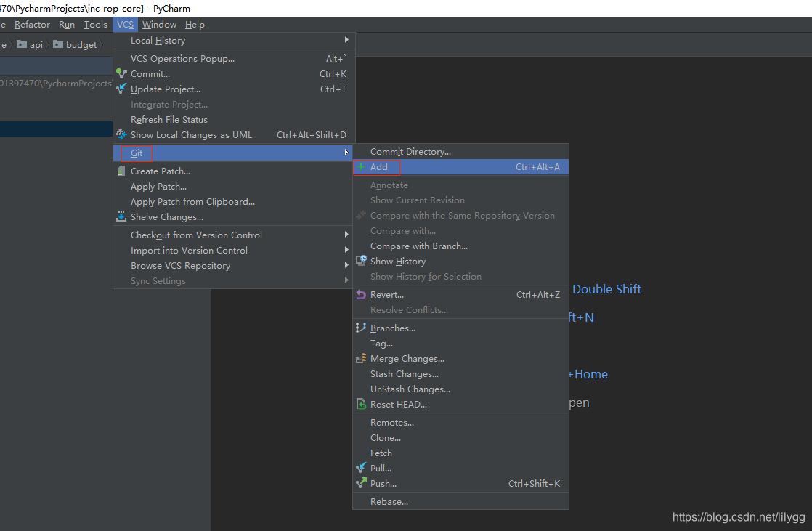Open the VCS menu in menu bar
The image size is (812, 531).
point(126,25)
